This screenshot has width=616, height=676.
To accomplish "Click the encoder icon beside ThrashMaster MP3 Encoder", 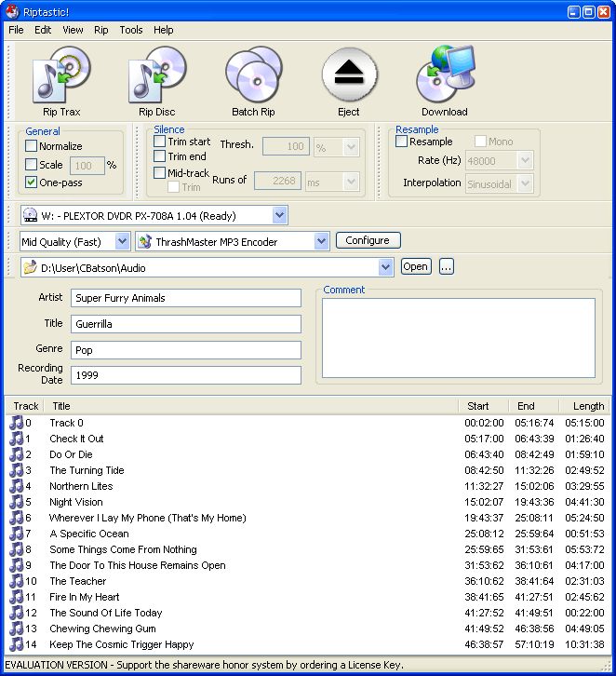I will [x=145, y=241].
